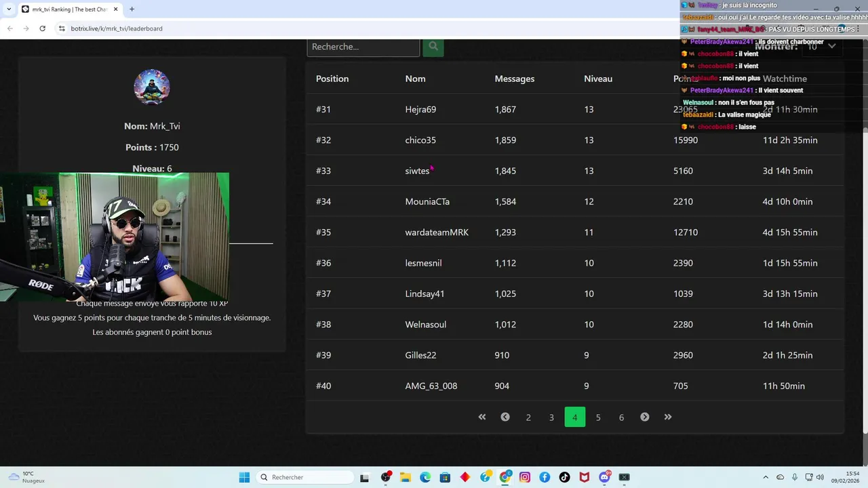The image size is (868, 488).
Task: Click the Mrk_Tvi profile avatar image
Action: (152, 87)
